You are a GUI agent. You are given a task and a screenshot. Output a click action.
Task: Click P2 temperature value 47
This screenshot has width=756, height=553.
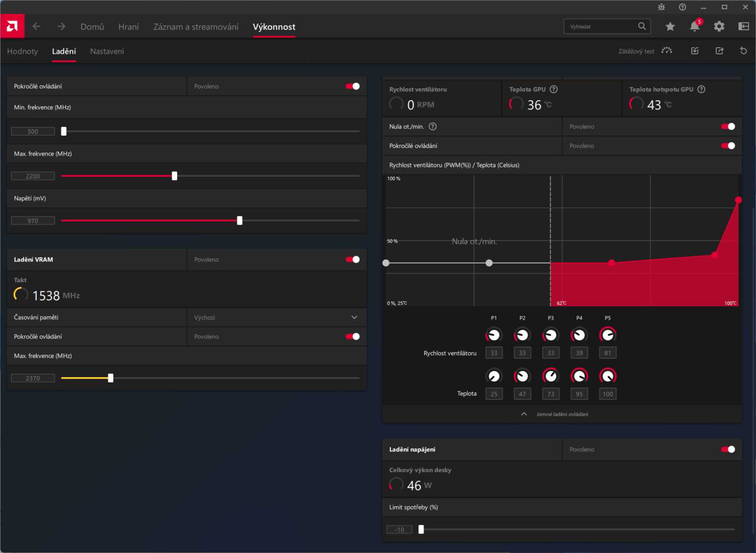coord(522,394)
